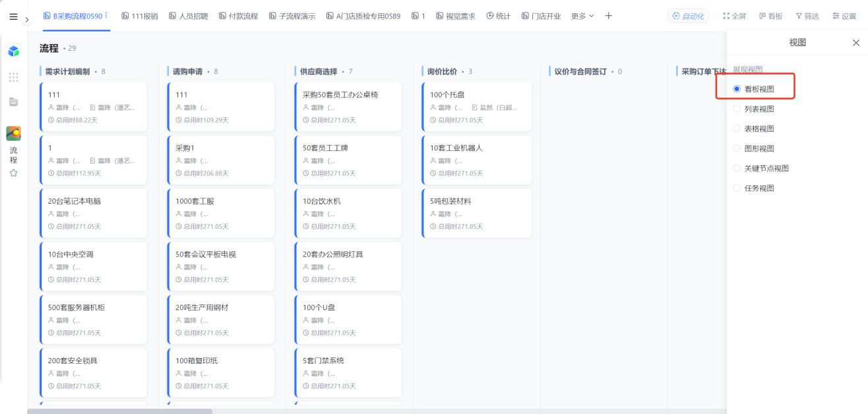Open the 100个U盘 card

pyautogui.click(x=348, y=320)
